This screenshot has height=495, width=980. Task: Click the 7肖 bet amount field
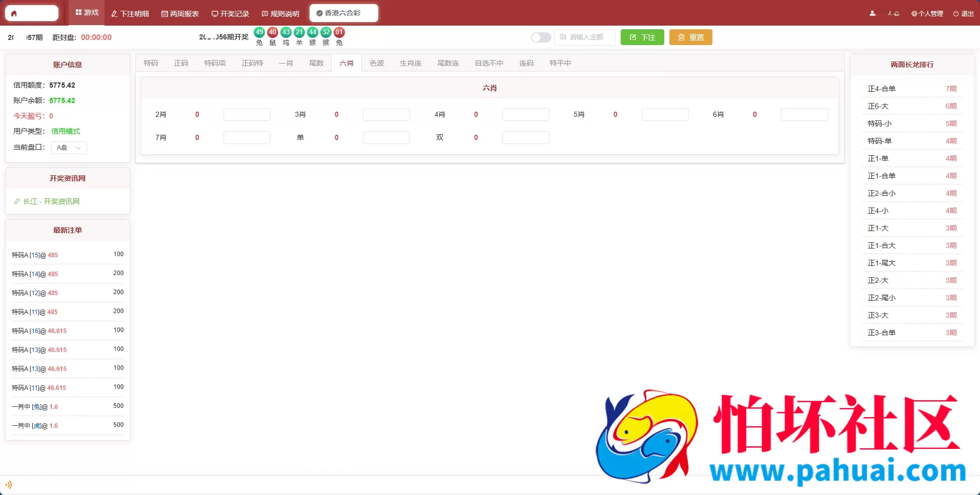(x=247, y=137)
